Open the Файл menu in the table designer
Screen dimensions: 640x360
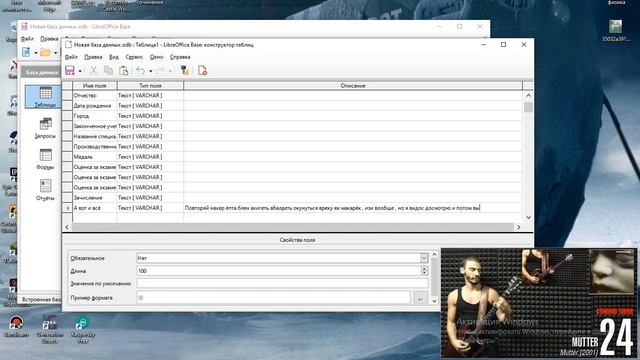(71, 57)
